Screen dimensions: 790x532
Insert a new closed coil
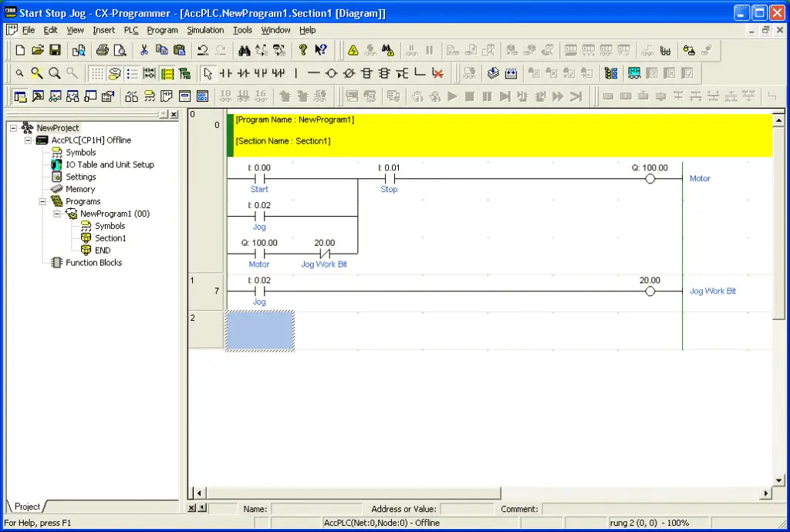click(349, 73)
